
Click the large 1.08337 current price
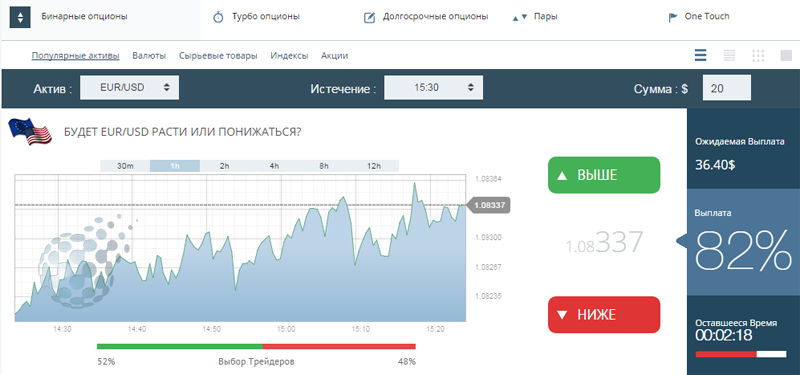click(x=604, y=243)
